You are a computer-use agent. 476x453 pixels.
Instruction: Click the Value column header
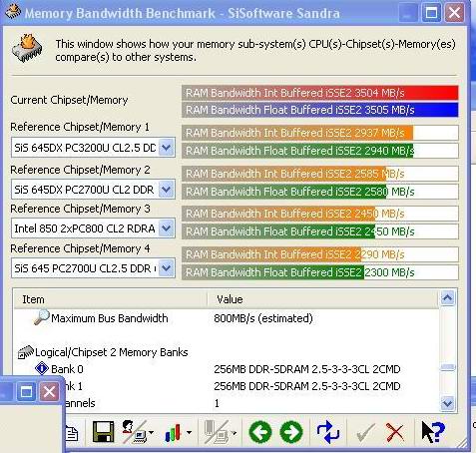click(x=322, y=299)
